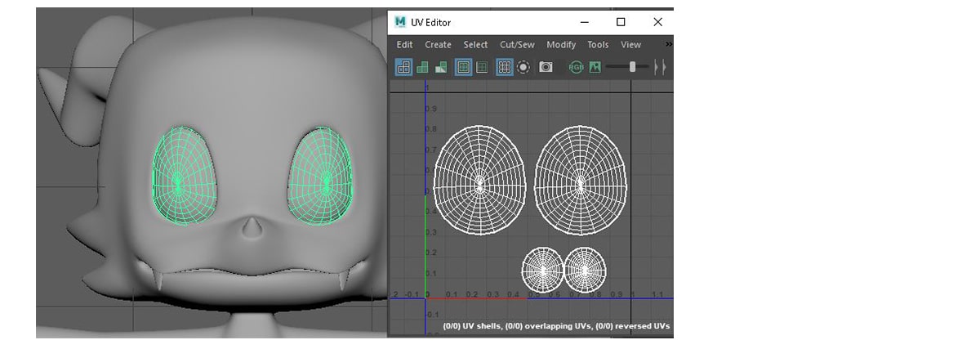The height and width of the screenshot is (349, 980).
Task: Open the Create menu in UV Editor
Action: [438, 45]
